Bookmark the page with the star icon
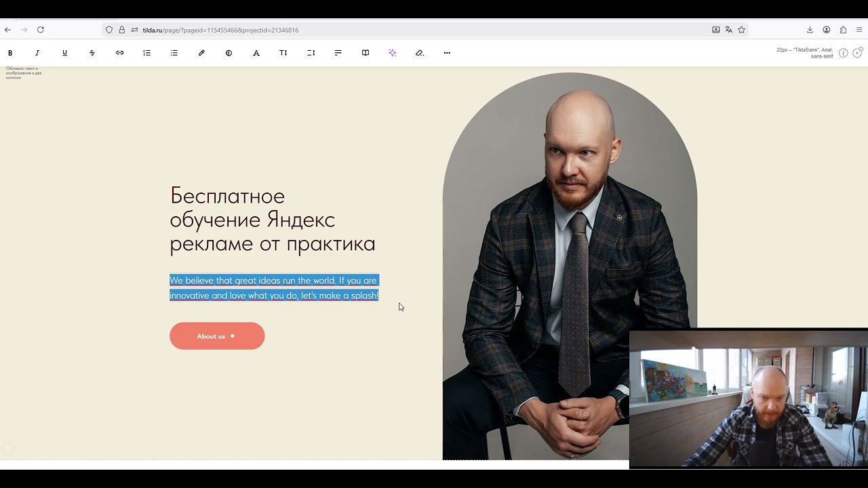This screenshot has height=488, width=868. (742, 30)
